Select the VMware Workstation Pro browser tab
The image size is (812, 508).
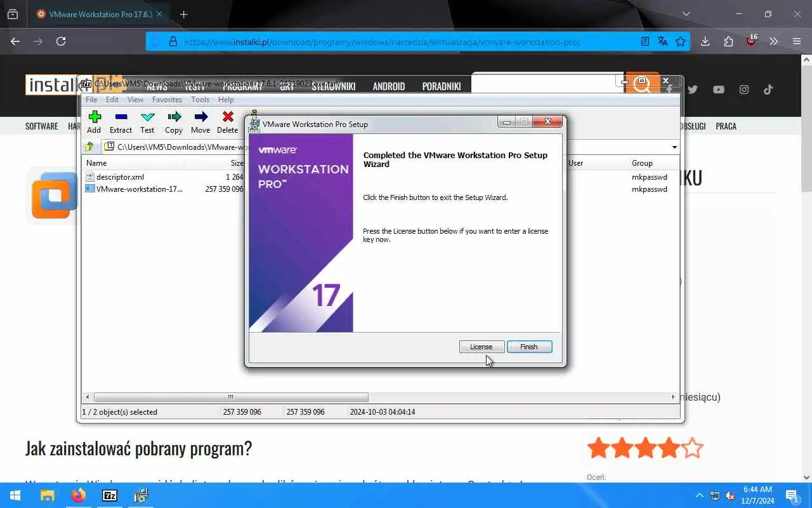[x=100, y=14]
